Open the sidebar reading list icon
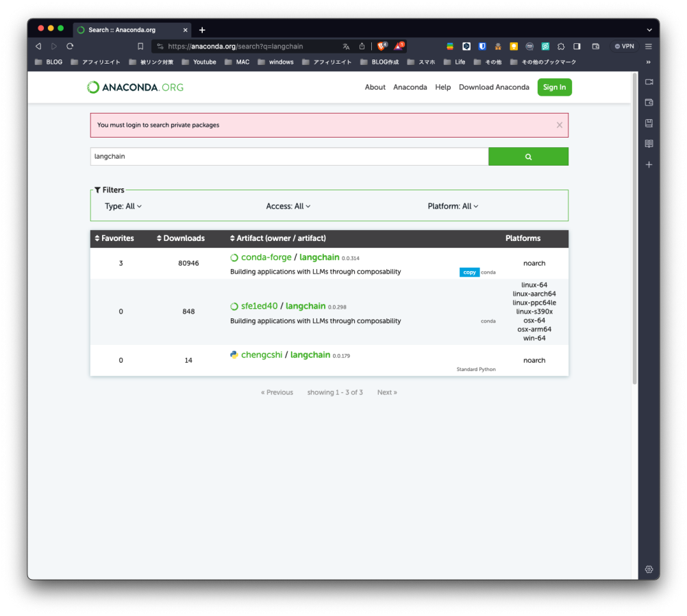This screenshot has height=616, width=687. (649, 144)
